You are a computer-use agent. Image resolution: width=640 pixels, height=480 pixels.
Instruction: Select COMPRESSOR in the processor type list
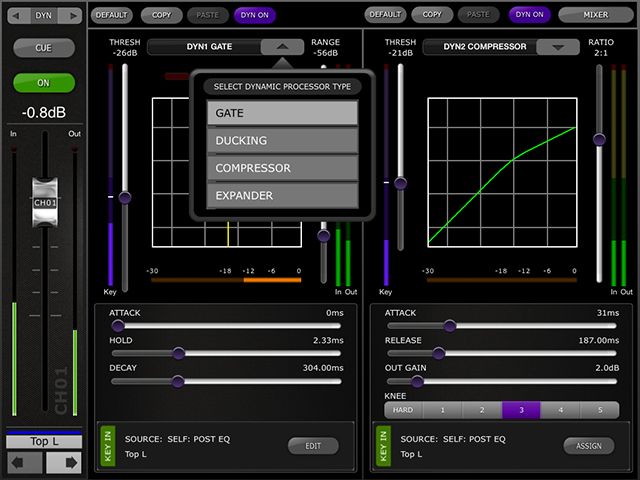[282, 168]
